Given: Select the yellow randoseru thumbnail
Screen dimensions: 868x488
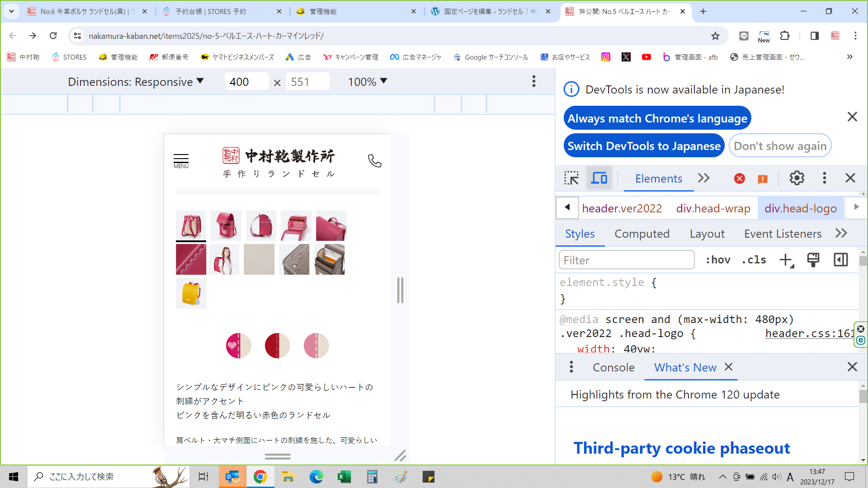Looking at the screenshot, I should coord(191,293).
